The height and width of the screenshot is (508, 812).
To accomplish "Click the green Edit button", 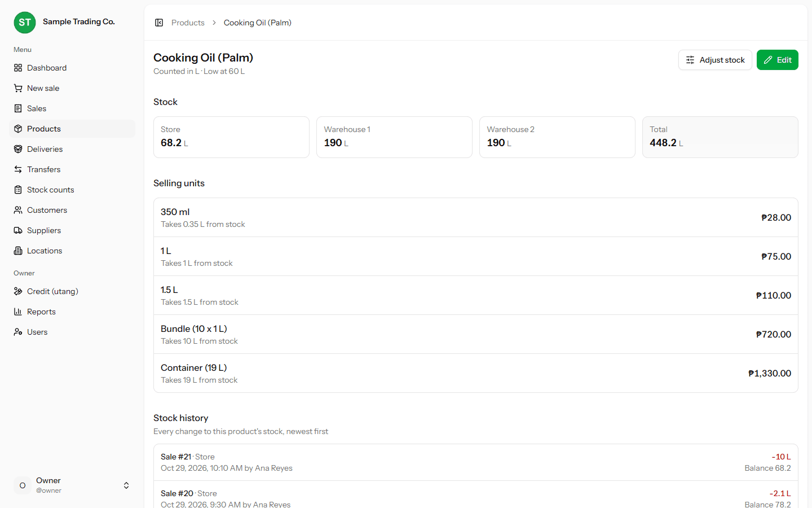I will click(778, 60).
